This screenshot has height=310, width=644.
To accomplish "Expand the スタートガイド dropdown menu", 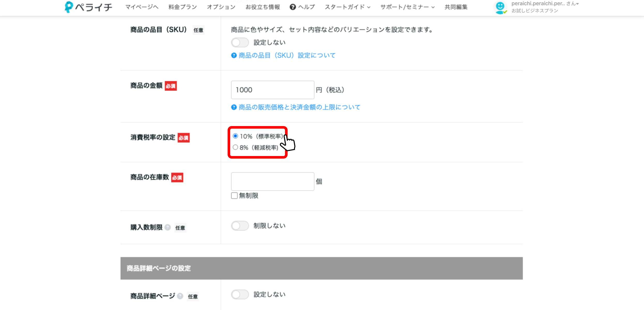I will [x=348, y=7].
